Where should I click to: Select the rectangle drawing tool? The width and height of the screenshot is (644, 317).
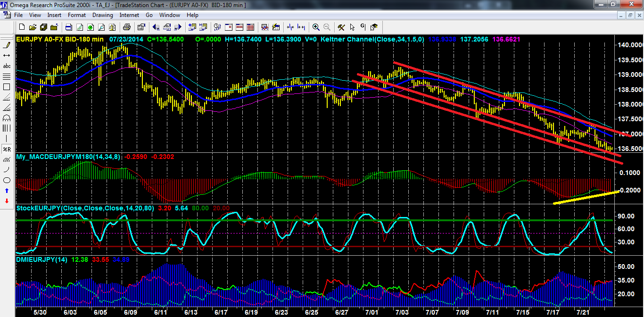point(7,87)
